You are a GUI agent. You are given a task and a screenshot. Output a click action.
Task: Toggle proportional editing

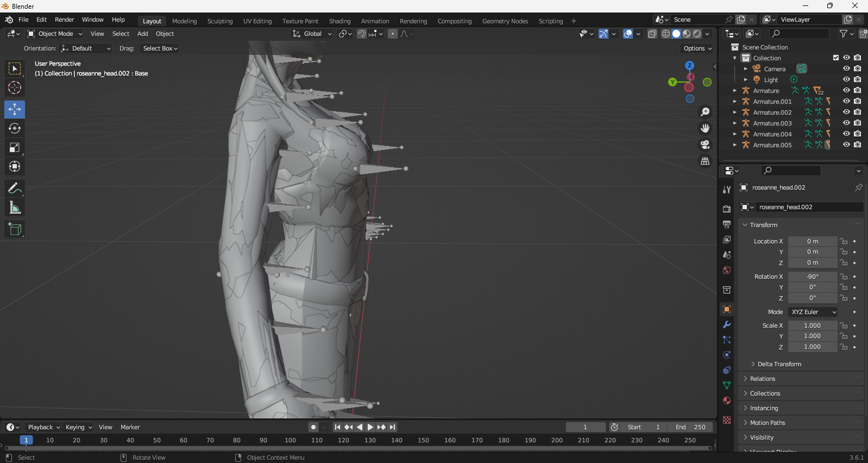(393, 34)
